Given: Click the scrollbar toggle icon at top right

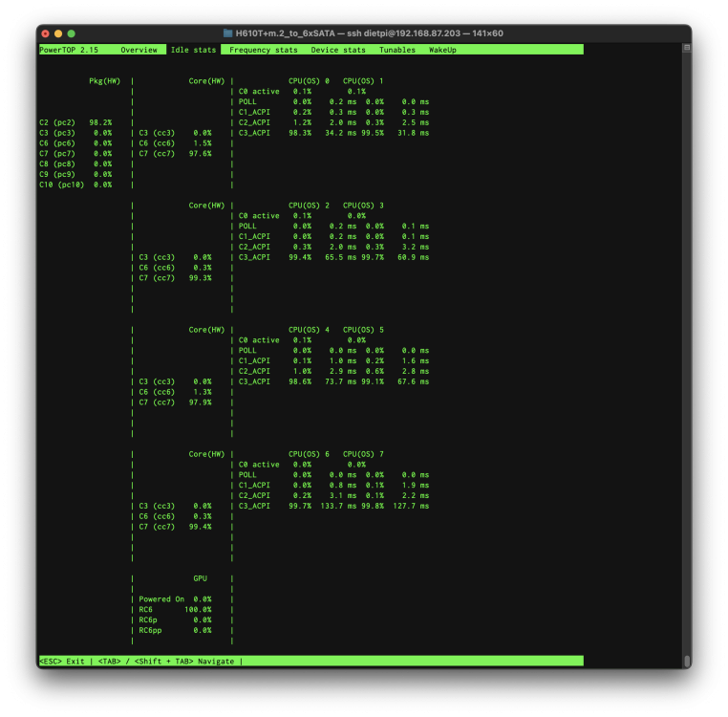Looking at the screenshot, I should [x=687, y=48].
